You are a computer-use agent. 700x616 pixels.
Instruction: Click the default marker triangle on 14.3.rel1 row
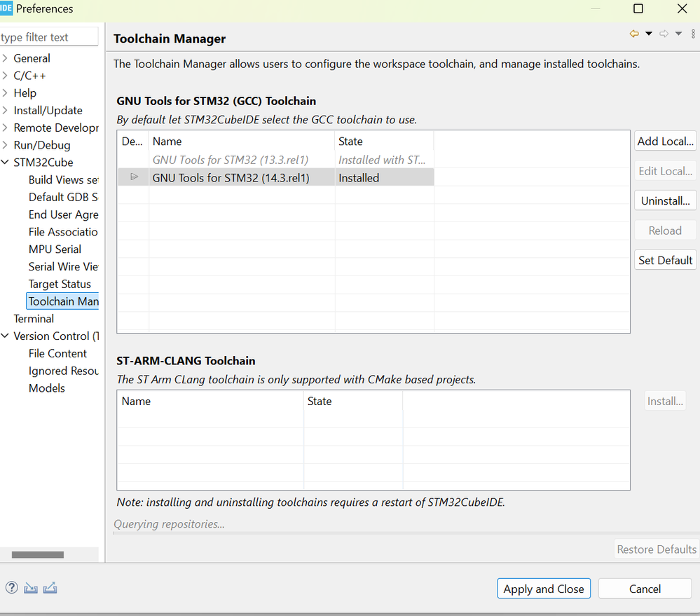tap(135, 177)
